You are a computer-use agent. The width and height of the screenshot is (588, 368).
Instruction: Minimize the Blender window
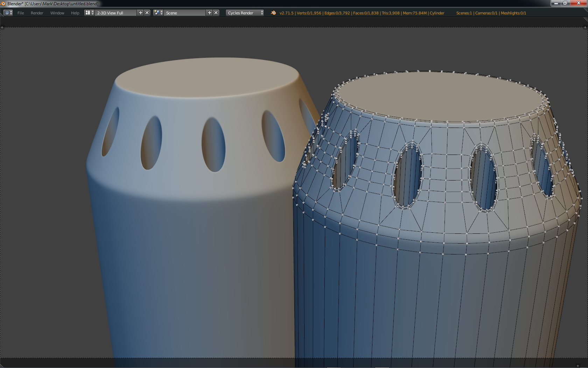[556, 3]
